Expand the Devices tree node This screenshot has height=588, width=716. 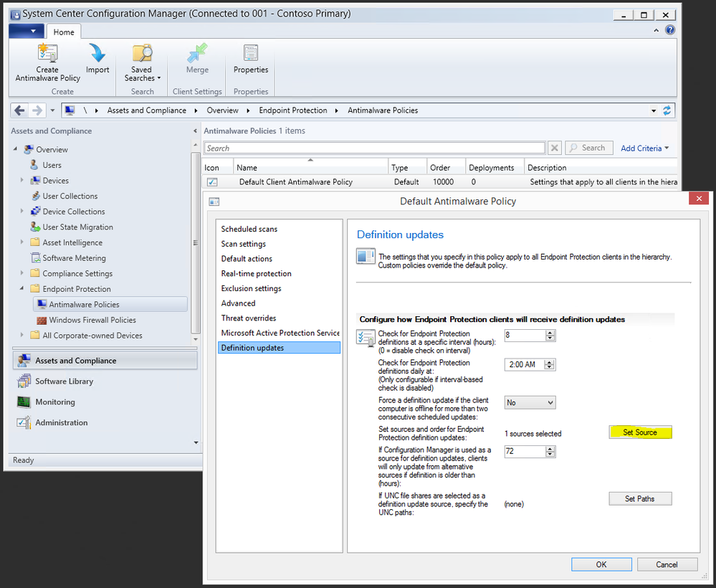pyautogui.click(x=22, y=181)
